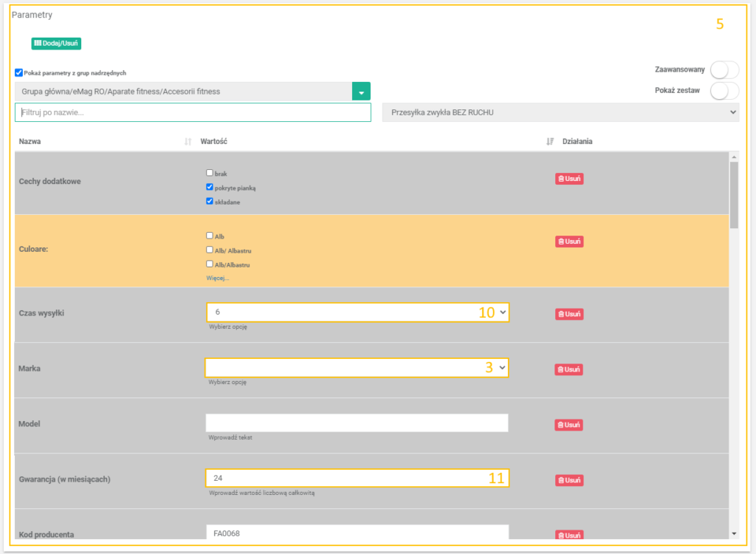Image resolution: width=756 pixels, height=554 pixels.
Task: Uncheck the pokryte pianką checkbox
Action: pyautogui.click(x=210, y=187)
